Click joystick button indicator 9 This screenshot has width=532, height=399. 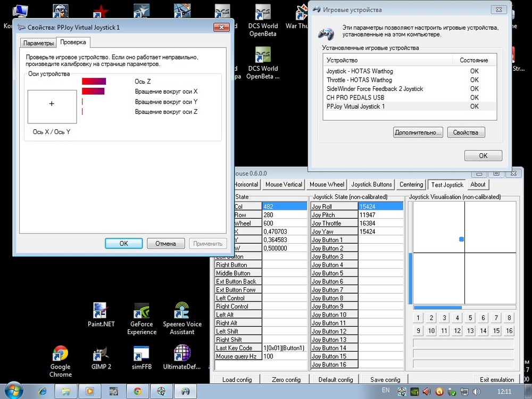[x=418, y=331]
